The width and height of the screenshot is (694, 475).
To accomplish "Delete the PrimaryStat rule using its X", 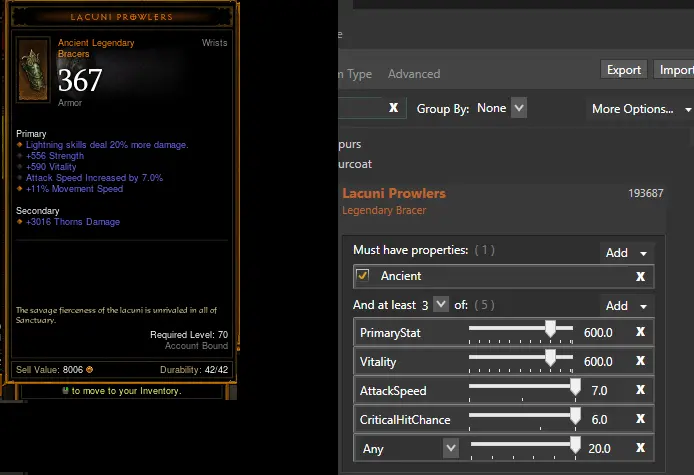I will point(640,332).
